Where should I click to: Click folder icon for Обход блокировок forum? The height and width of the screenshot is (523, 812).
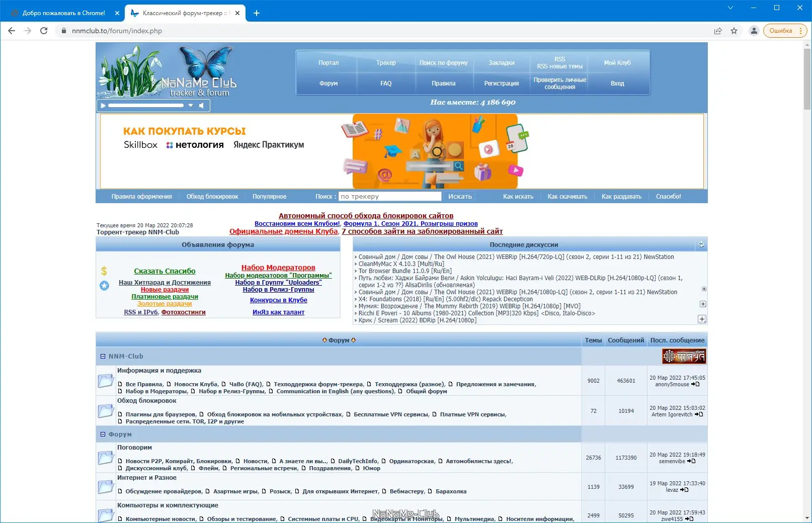(106, 411)
